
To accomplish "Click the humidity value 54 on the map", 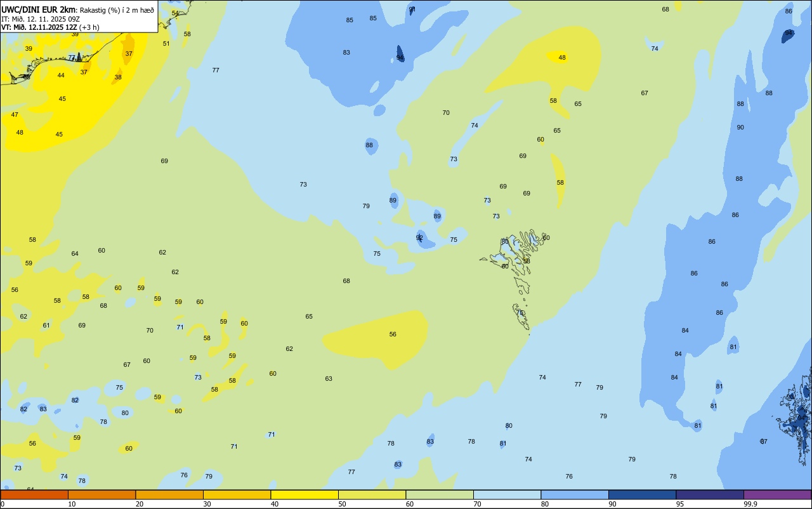I will tap(175, 13).
